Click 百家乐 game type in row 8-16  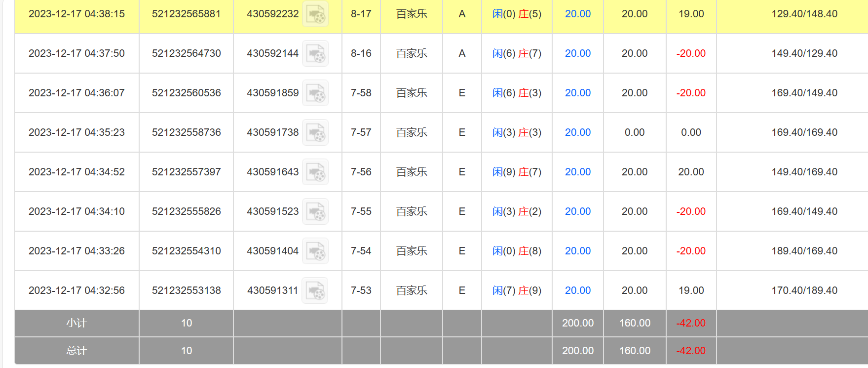[x=412, y=53]
